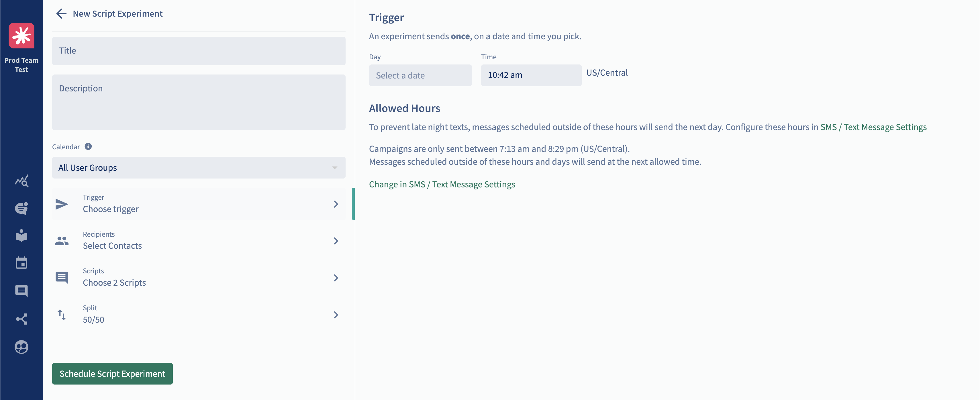Expand the Trigger section chevron
The height and width of the screenshot is (400, 980).
click(336, 204)
